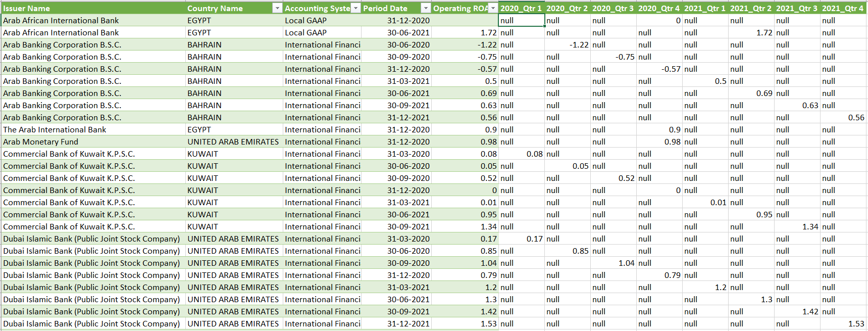Click the 1.72 value under 2021_Qtr 2

[751, 32]
